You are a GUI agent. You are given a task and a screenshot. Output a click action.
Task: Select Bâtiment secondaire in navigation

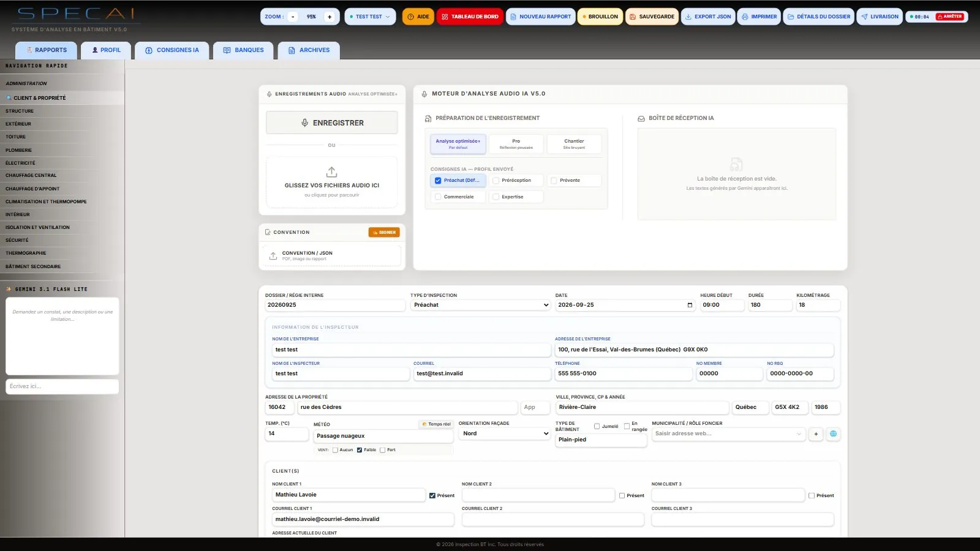[62, 266]
